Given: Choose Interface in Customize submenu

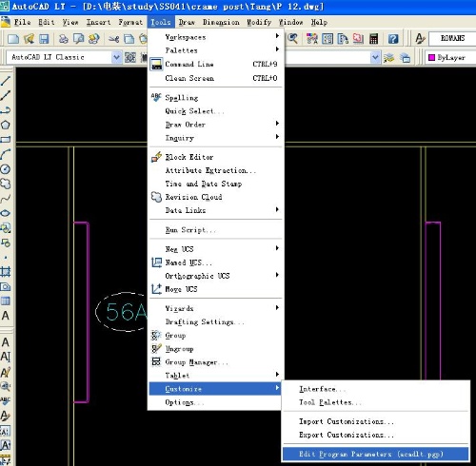Looking at the screenshot, I should 375,389.
